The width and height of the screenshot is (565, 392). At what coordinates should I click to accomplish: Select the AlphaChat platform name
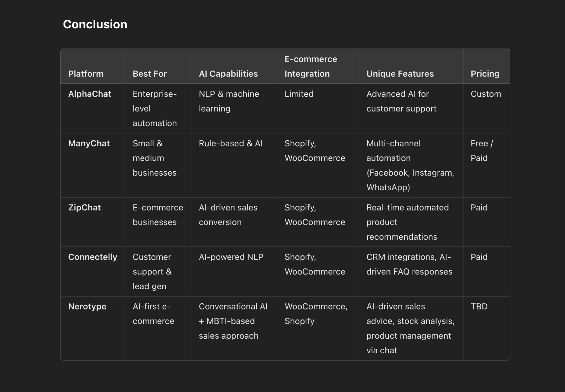point(90,94)
